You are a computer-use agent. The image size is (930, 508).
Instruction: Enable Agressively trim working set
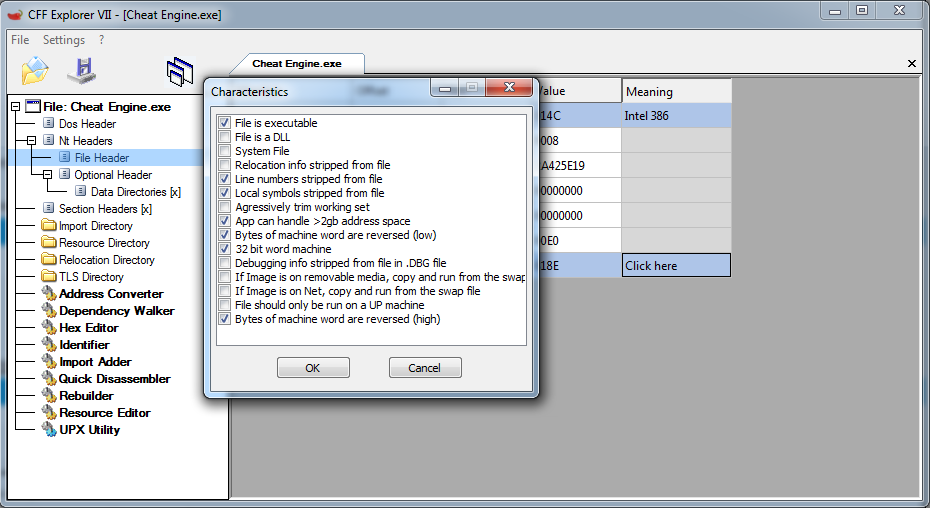(x=224, y=207)
